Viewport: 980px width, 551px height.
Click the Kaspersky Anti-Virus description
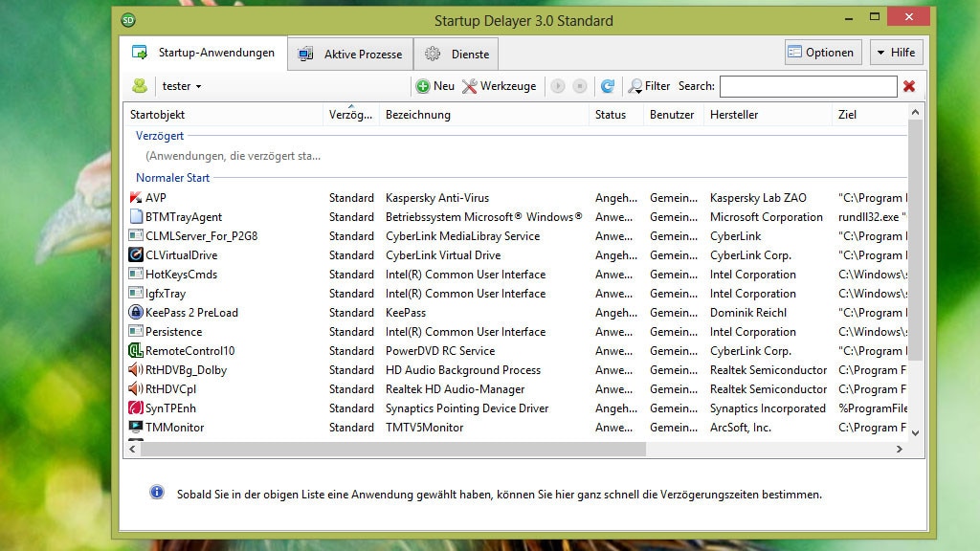pos(436,197)
